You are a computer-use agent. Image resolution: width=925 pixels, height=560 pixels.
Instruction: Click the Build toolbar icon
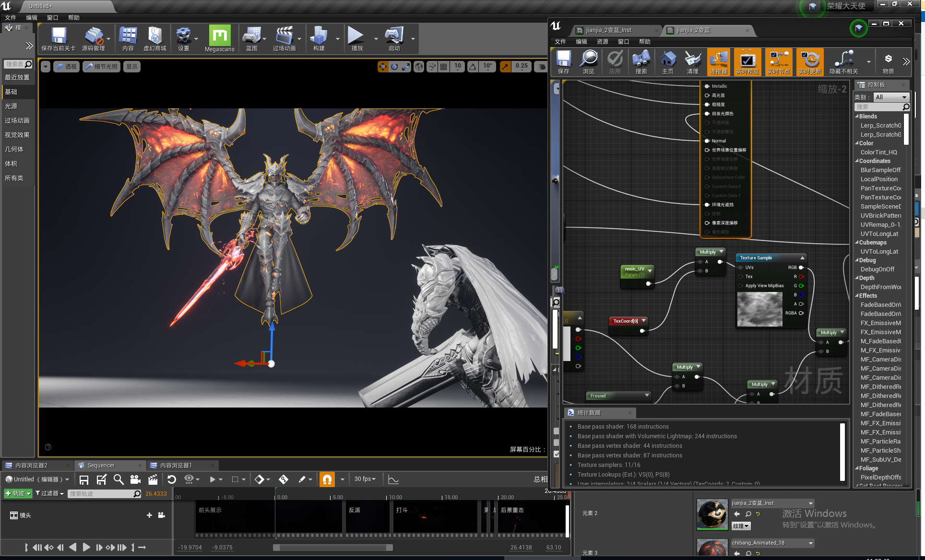click(x=319, y=38)
